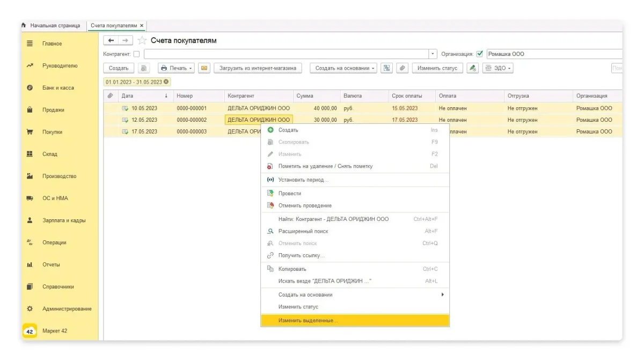
Task: Click the paperclip attachments toolbar icon
Action: pos(402,68)
